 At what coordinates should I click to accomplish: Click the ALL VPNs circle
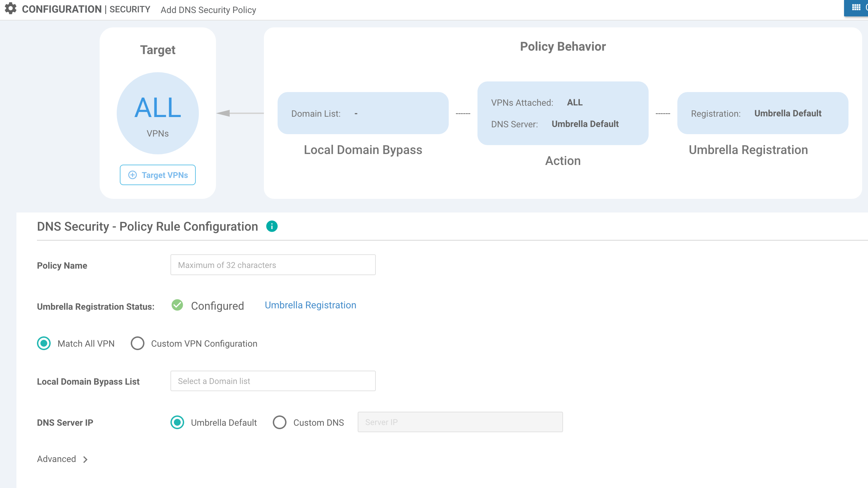pyautogui.click(x=158, y=113)
